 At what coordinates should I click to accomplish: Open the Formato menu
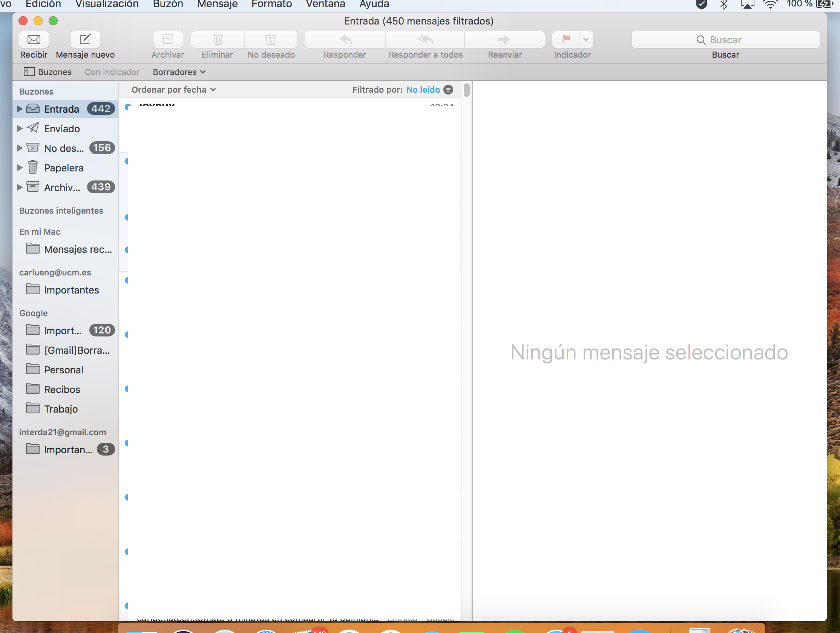coord(271,4)
